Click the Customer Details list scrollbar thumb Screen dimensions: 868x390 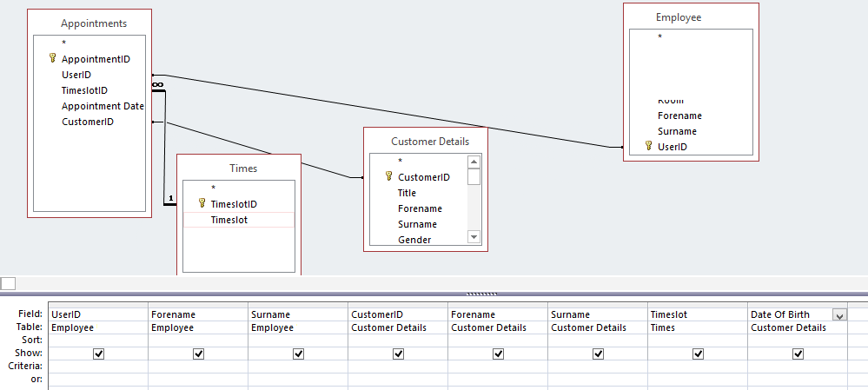coord(474,177)
